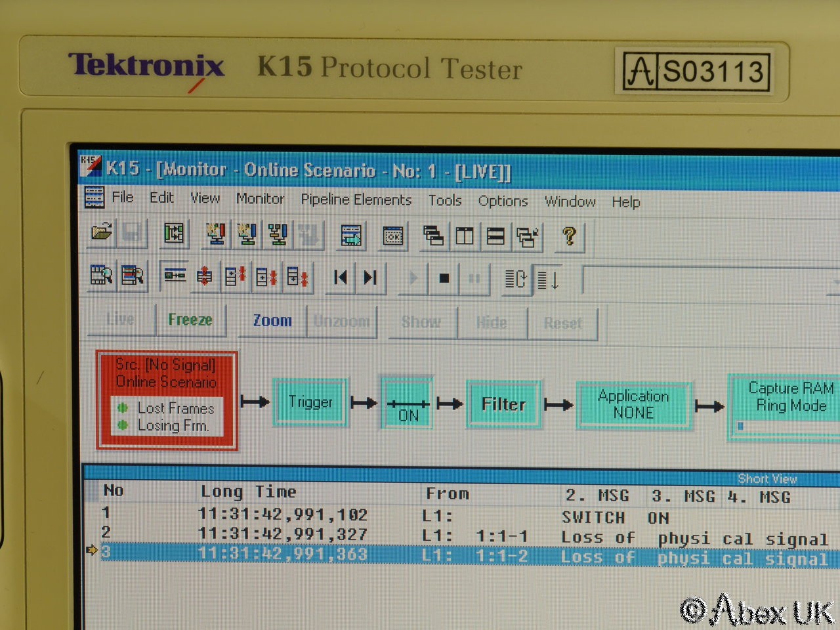Jump to last frame button
This screenshot has width=840, height=630.
[370, 278]
